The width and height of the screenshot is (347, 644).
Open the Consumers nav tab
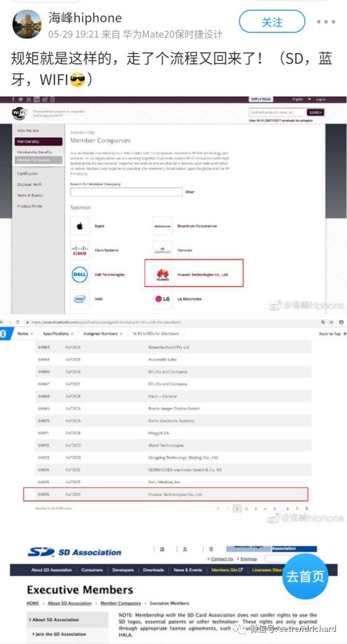(92, 570)
